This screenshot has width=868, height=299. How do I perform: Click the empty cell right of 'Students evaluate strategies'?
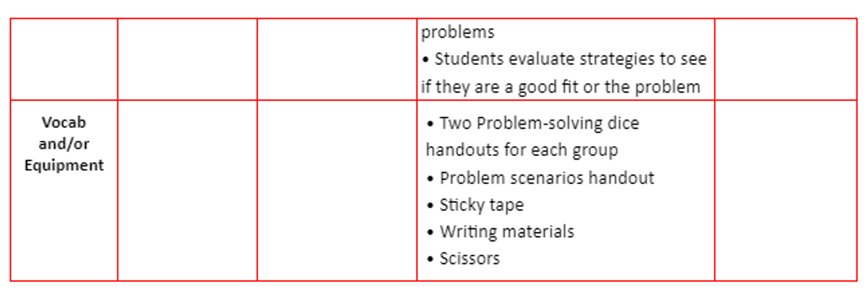point(786,59)
